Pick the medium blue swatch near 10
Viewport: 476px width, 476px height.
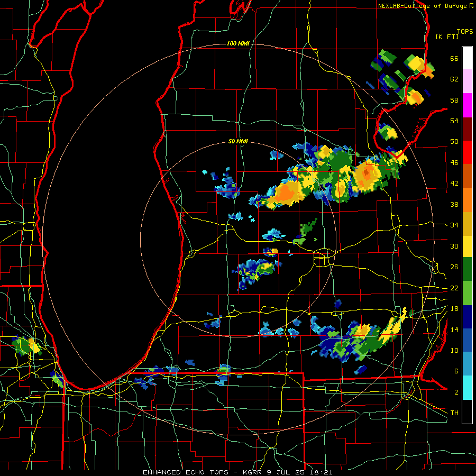click(467, 340)
